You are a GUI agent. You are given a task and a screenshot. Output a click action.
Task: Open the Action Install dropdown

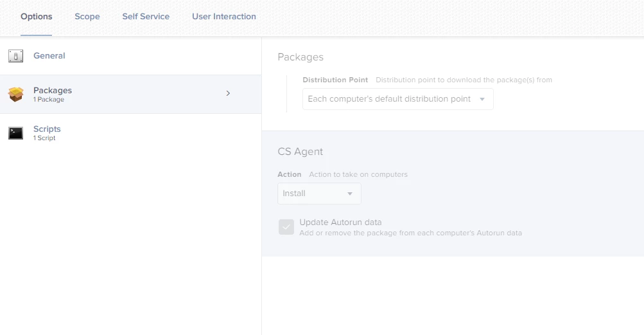point(319,194)
